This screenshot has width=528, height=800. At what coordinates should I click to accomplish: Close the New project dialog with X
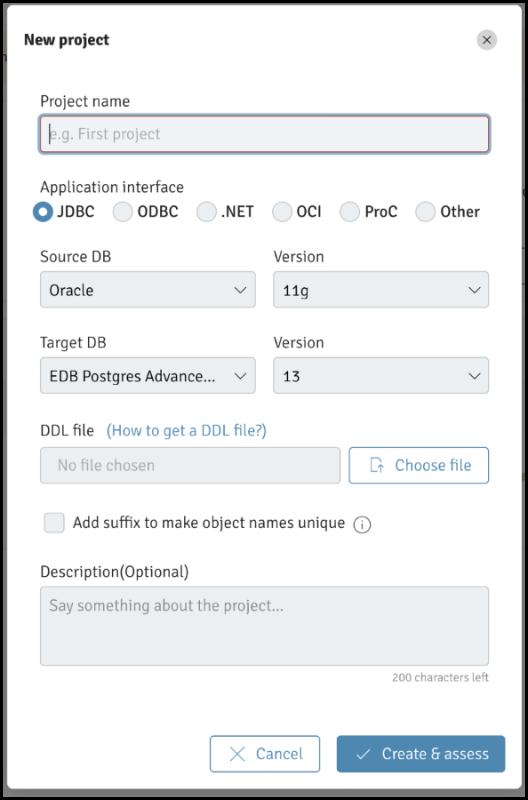point(487,40)
